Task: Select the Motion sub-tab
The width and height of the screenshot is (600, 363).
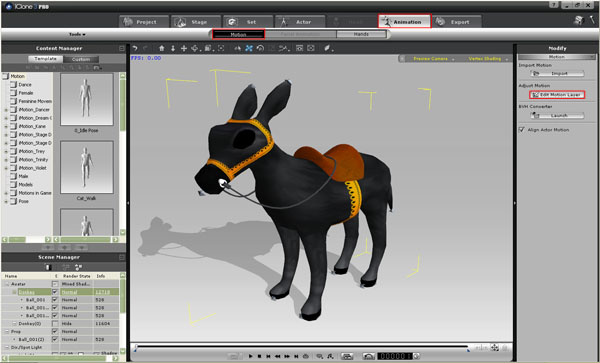Action: (x=238, y=34)
